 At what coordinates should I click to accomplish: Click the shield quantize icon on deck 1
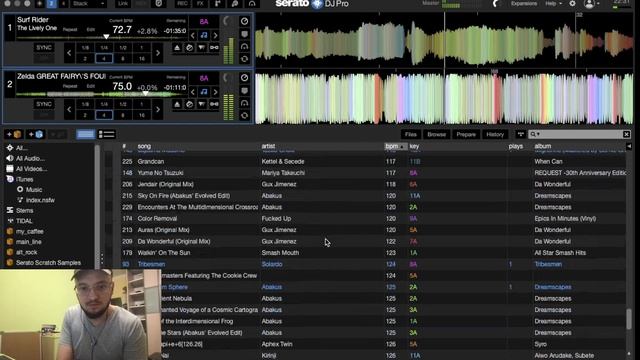[x=244, y=34]
